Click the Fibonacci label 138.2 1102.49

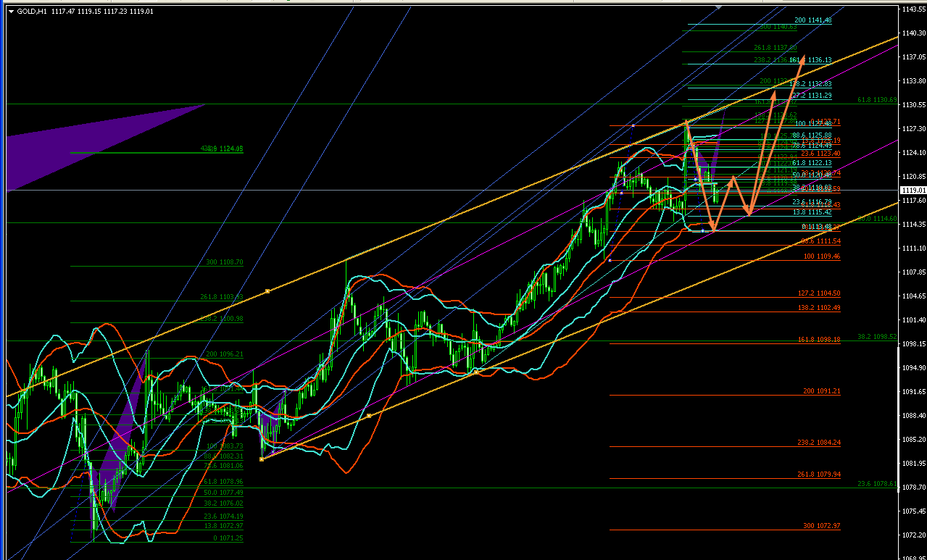819,308
